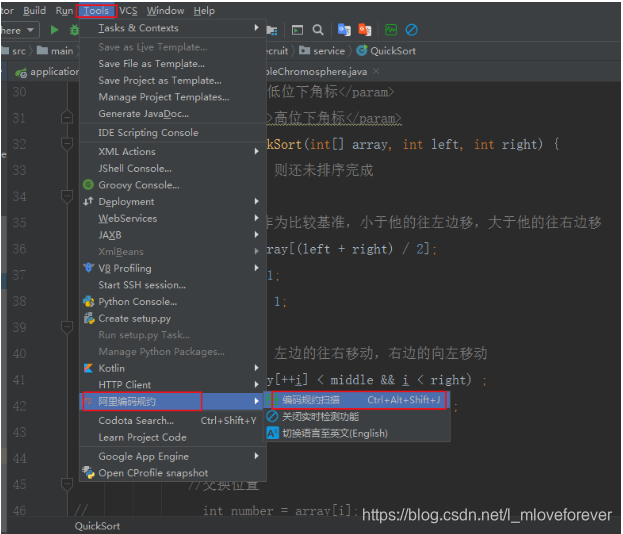This screenshot has width=623, height=534.
Task: Select Save Project as Template
Action: click(x=173, y=80)
